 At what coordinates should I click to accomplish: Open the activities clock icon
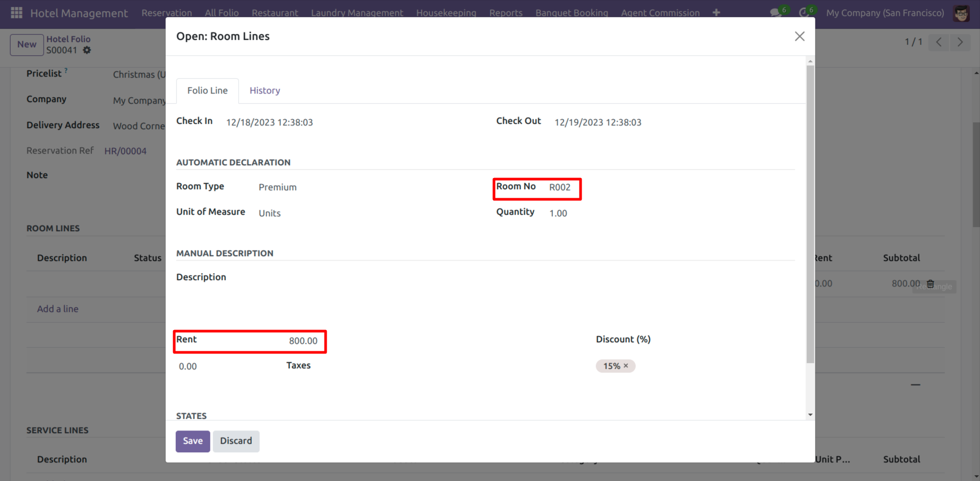coord(804,12)
